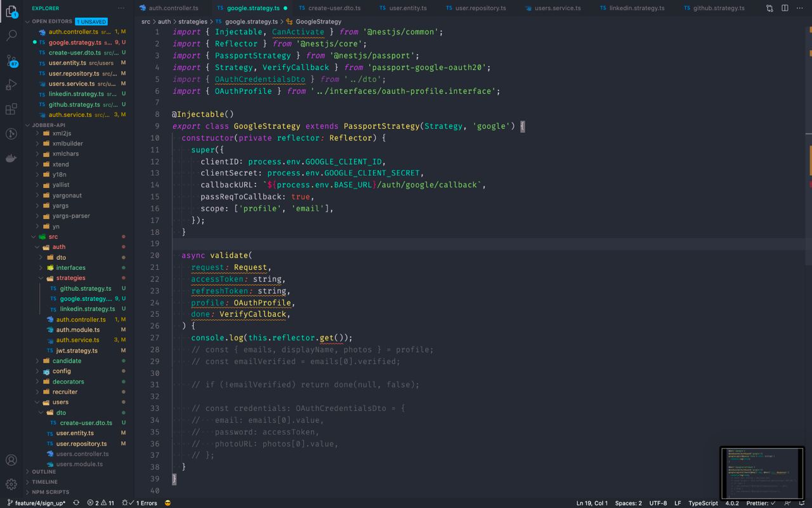Expand the NPM SCRIPTS section
The width and height of the screenshot is (812, 508).
pos(50,492)
